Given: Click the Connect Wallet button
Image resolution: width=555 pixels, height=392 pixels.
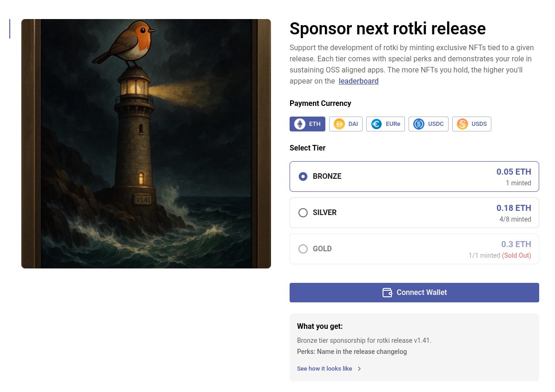Looking at the screenshot, I should (414, 293).
